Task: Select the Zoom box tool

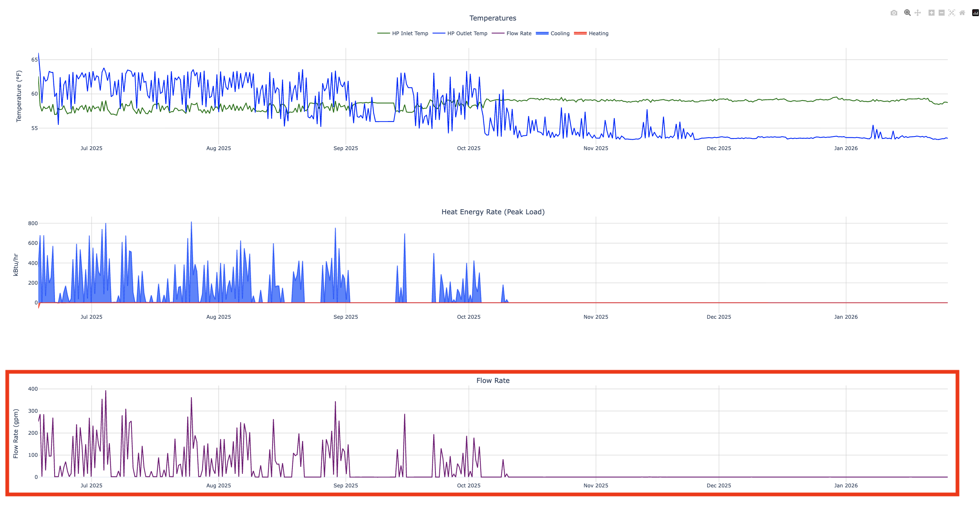Action: [907, 13]
